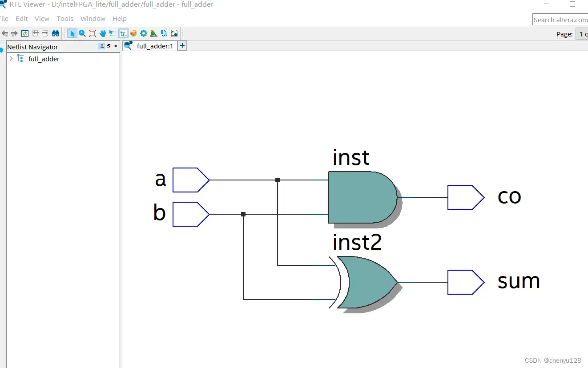Click the junction dot on wire b

pos(243,214)
